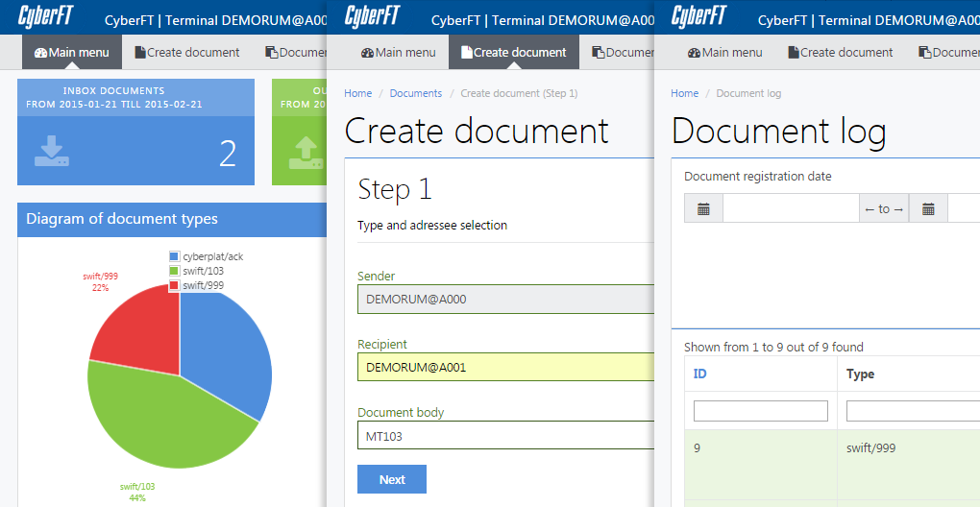Click the CyberFT logo in the Document log panel

point(698,16)
